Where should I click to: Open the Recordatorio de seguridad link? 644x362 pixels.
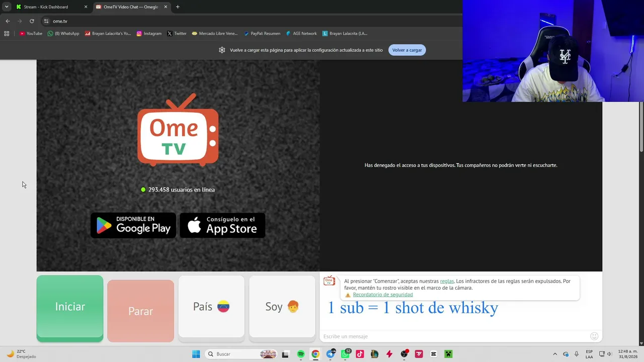[383, 295]
